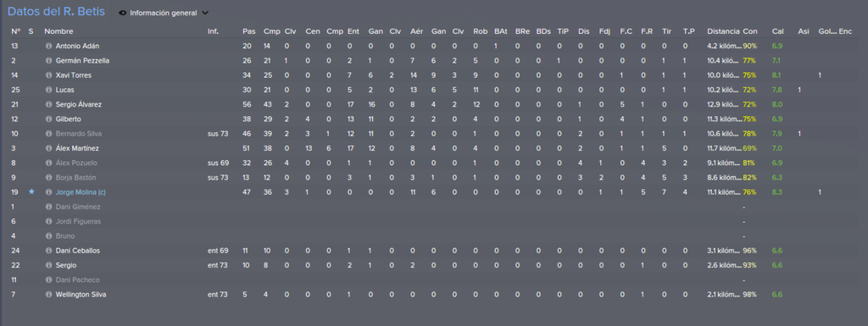Click eye icon beside Información general
868x326 pixels.
tap(122, 13)
